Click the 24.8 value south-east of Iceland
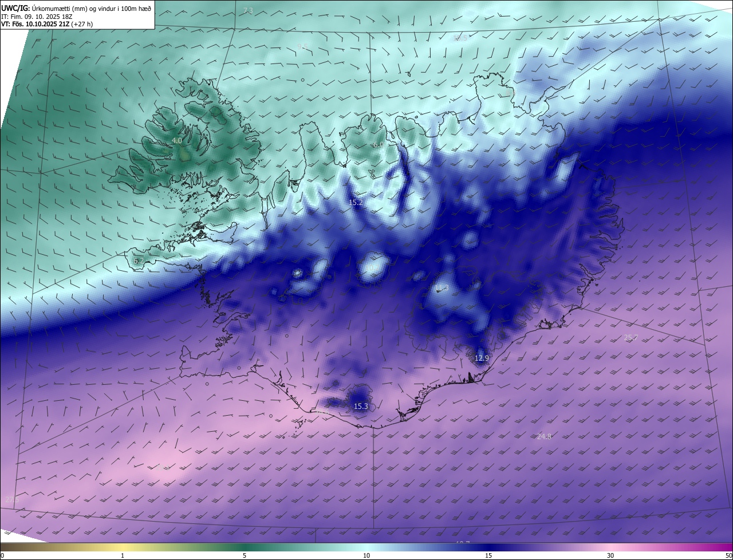Image resolution: width=733 pixels, height=560 pixels. (544, 436)
